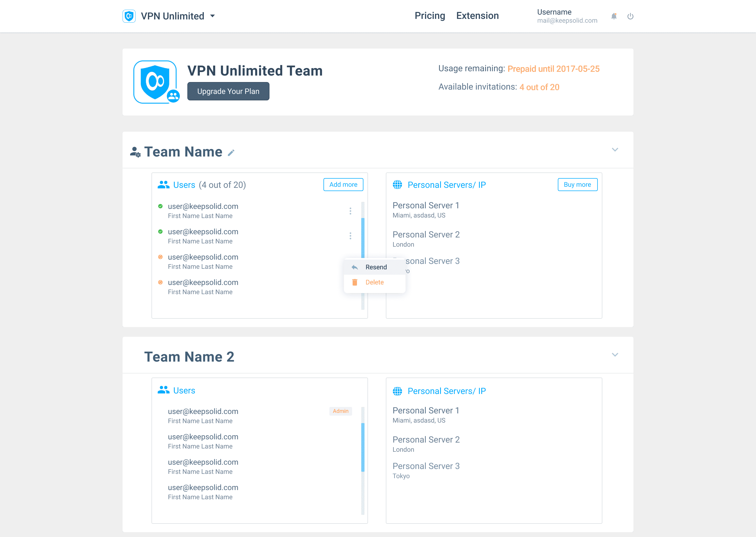Open three-dot menu for first user

[350, 211]
